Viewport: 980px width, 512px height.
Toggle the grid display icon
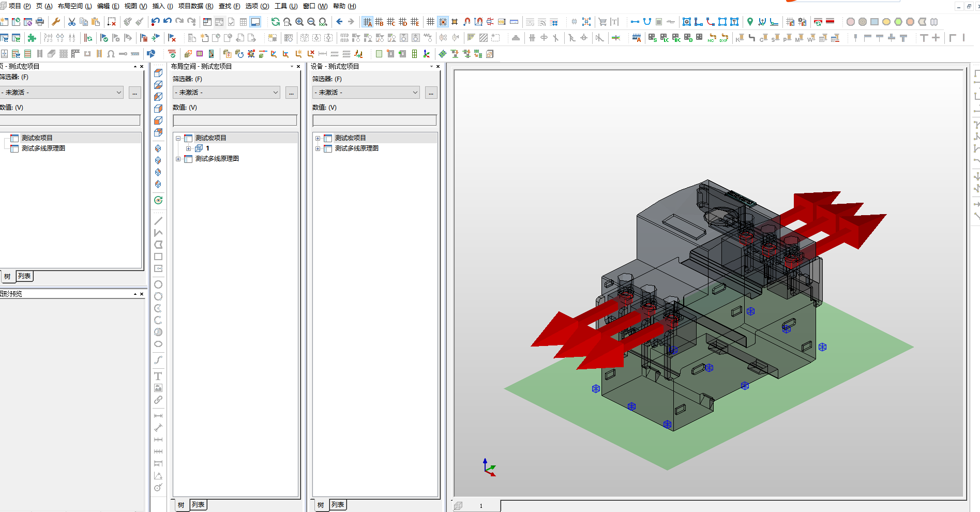[430, 22]
